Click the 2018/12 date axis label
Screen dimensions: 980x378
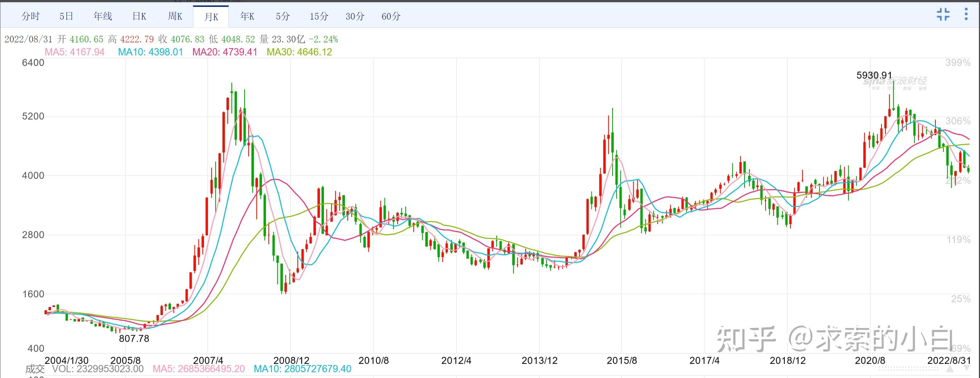[788, 361]
